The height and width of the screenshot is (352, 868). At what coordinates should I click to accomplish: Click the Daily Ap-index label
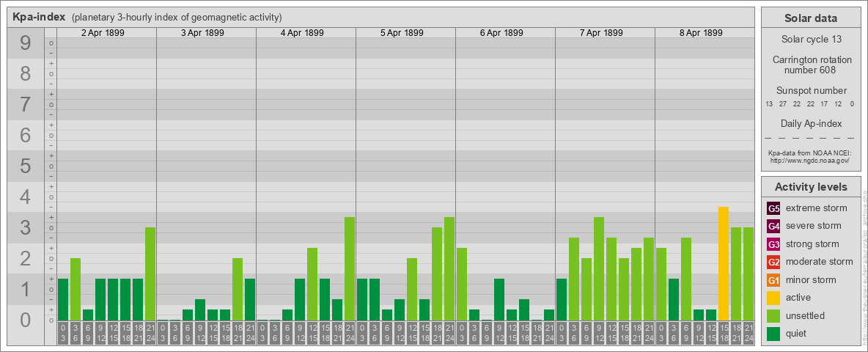[x=811, y=123]
